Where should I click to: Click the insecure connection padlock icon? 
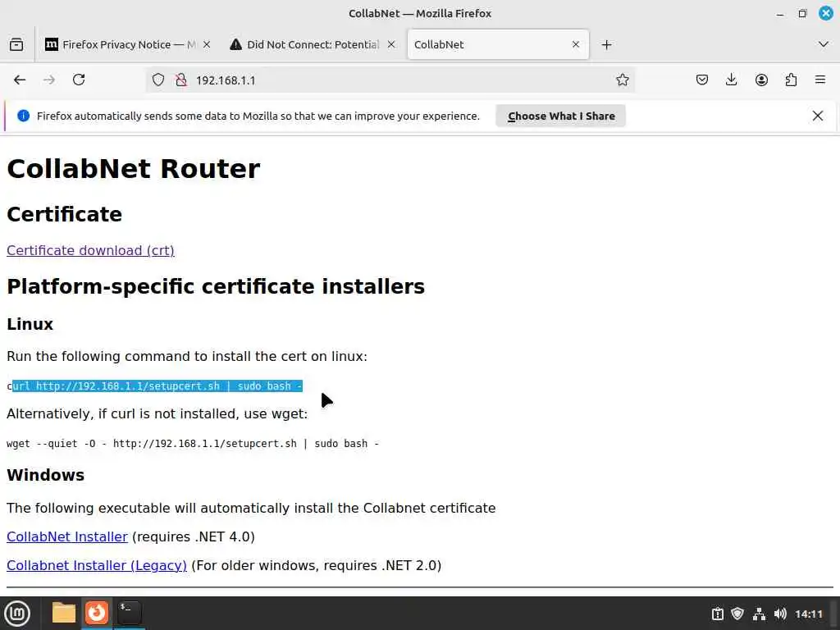pyautogui.click(x=181, y=80)
